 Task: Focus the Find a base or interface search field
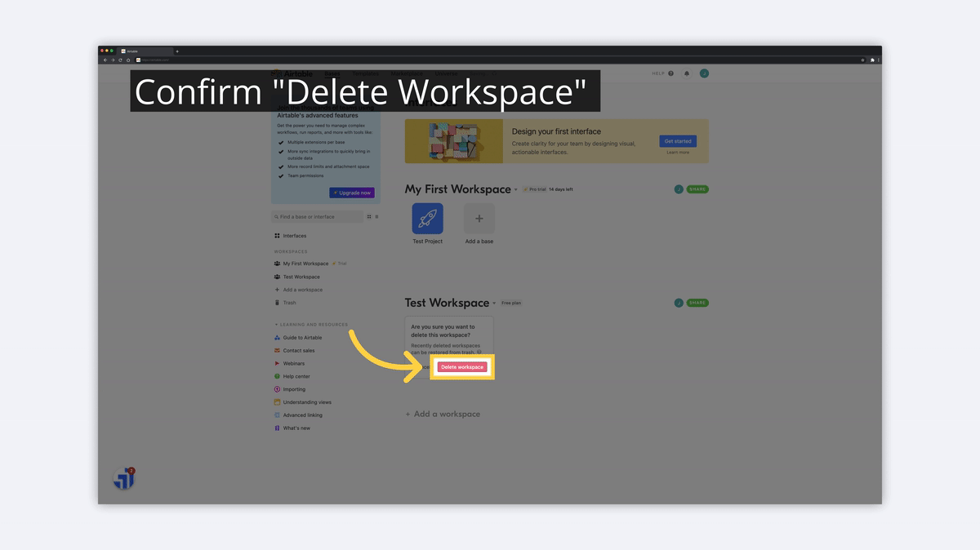point(317,217)
